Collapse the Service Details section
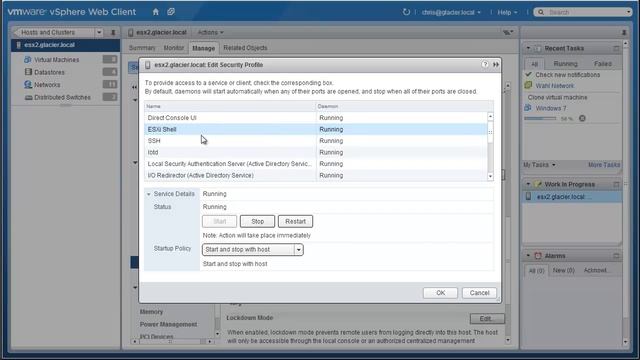 (x=149, y=194)
